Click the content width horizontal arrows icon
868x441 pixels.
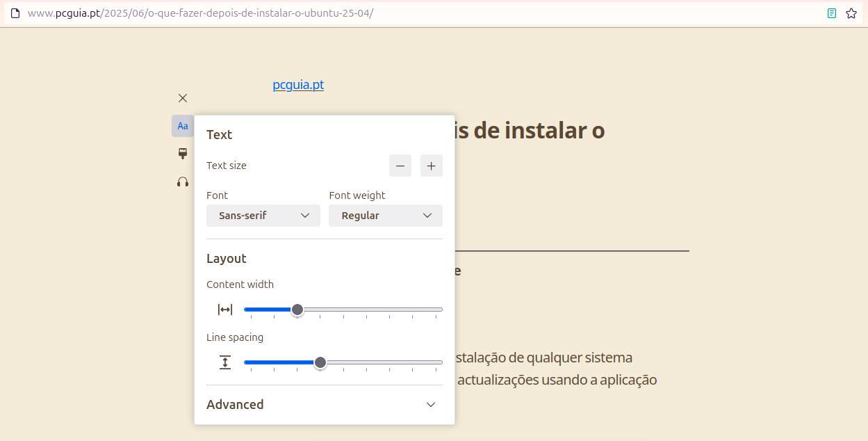point(225,310)
